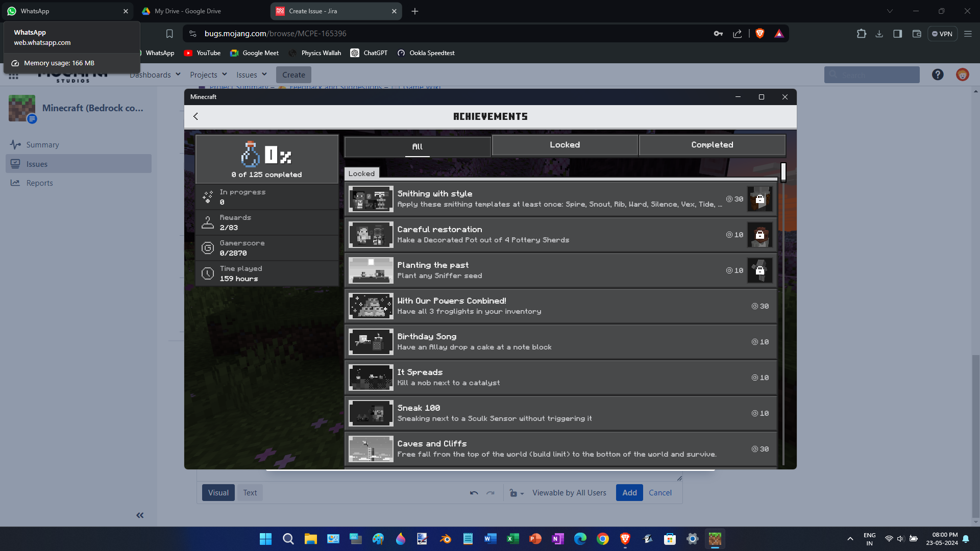
Task: Click the undo arrow in the comment editor
Action: pyautogui.click(x=474, y=493)
